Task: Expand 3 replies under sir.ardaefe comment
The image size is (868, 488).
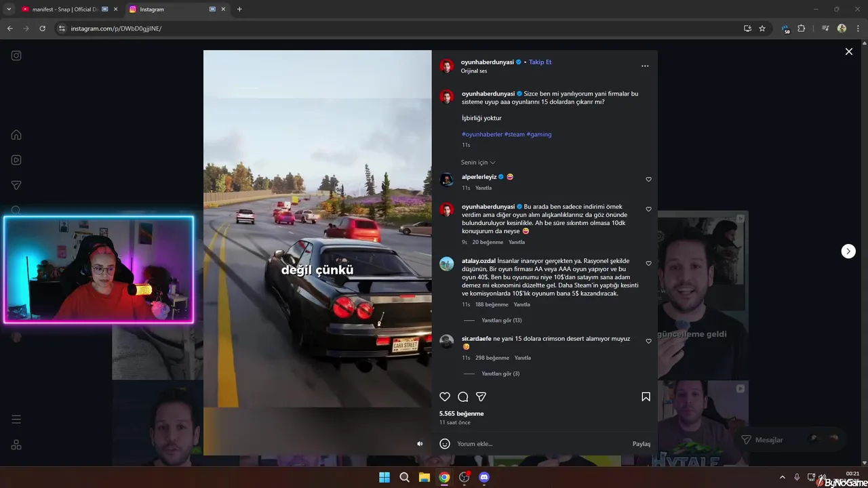Action: click(500, 373)
